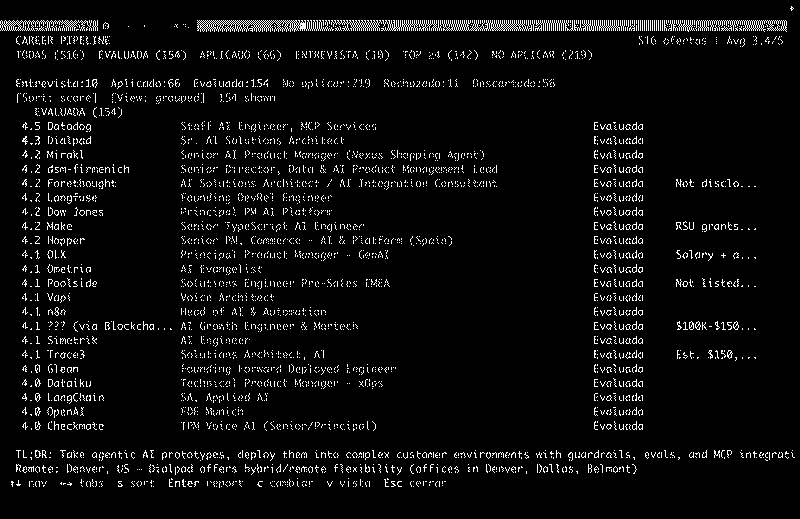Click the 'Remote: Denver, US' detail line
The width and height of the screenshot is (800, 519).
(327, 469)
